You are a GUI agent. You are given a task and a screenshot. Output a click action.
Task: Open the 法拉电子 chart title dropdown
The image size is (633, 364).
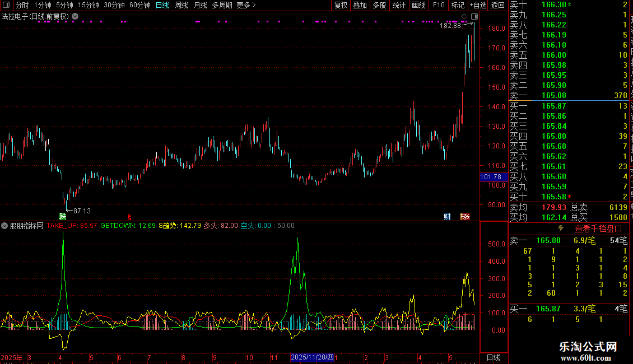[75, 17]
